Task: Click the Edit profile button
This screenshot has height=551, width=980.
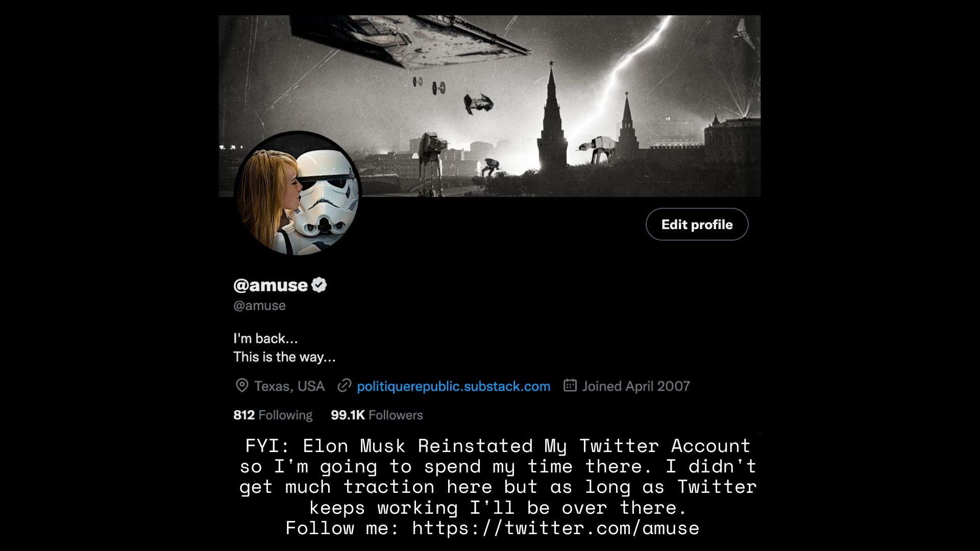Action: point(697,224)
